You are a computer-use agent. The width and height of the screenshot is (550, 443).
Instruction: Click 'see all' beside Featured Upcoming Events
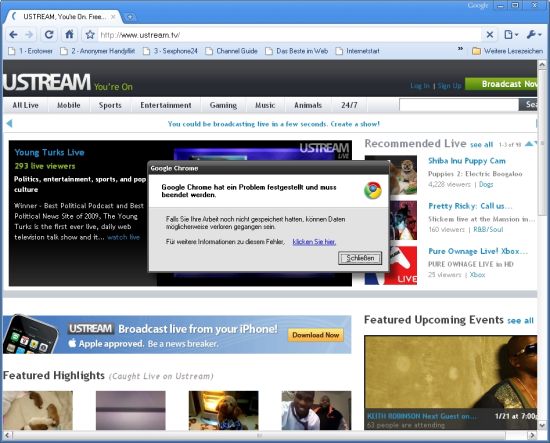(x=520, y=321)
